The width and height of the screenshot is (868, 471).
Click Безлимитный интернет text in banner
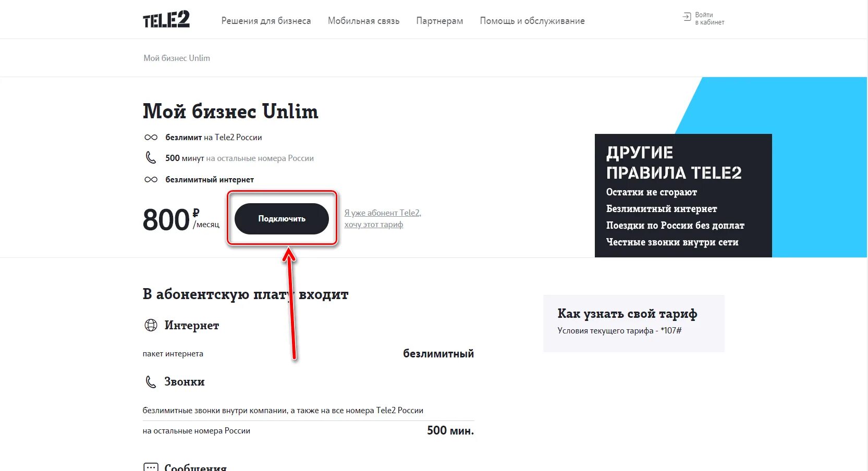click(x=662, y=209)
